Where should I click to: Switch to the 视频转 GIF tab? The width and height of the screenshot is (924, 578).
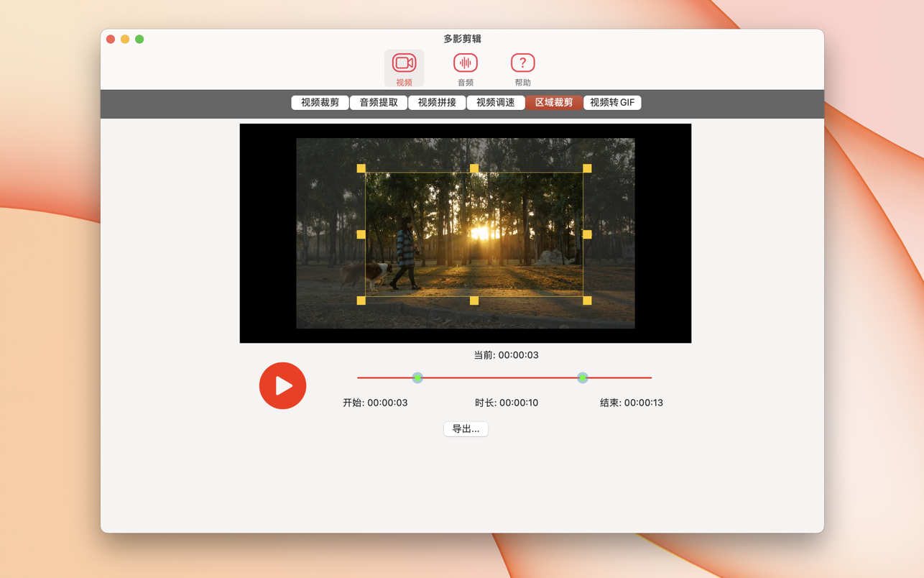coord(612,103)
